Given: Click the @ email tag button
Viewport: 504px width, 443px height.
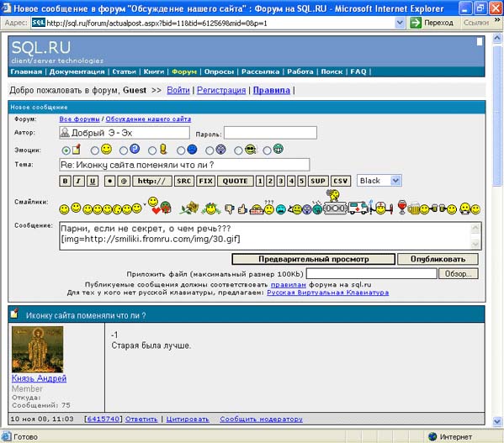Looking at the screenshot, I should click(124, 181).
